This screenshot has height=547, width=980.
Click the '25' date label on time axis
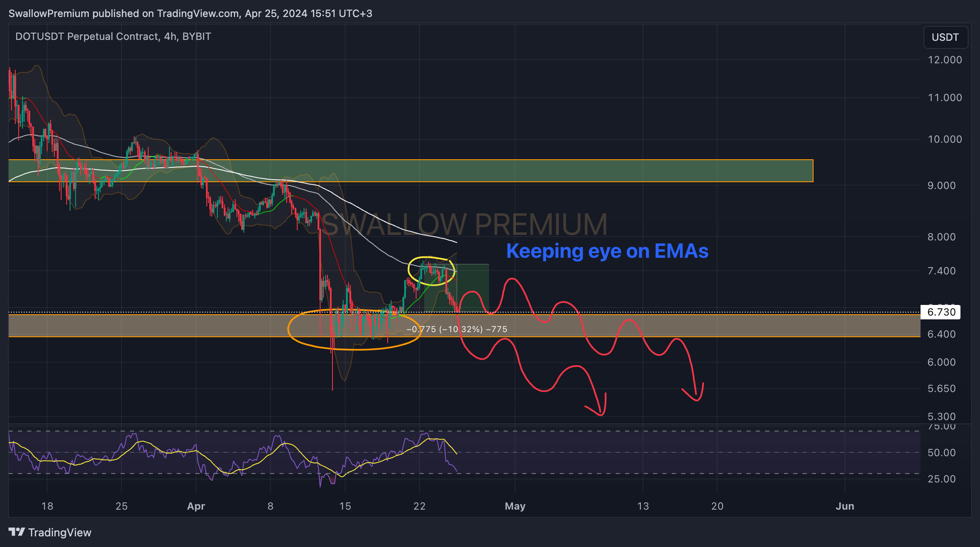[121, 506]
